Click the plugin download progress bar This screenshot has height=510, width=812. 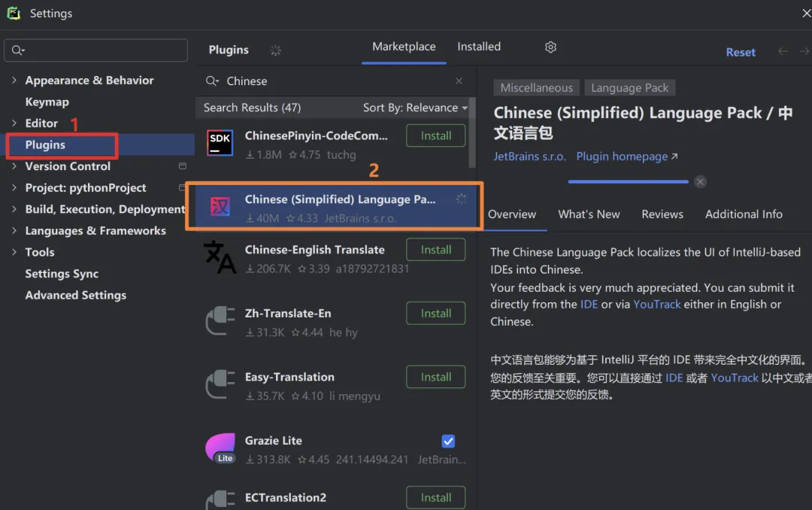tap(628, 182)
